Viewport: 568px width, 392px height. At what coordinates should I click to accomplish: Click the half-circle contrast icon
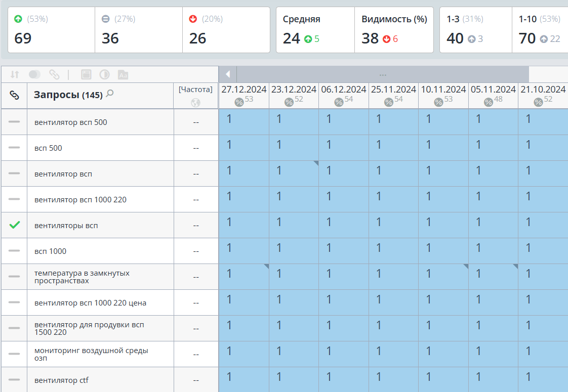click(104, 74)
